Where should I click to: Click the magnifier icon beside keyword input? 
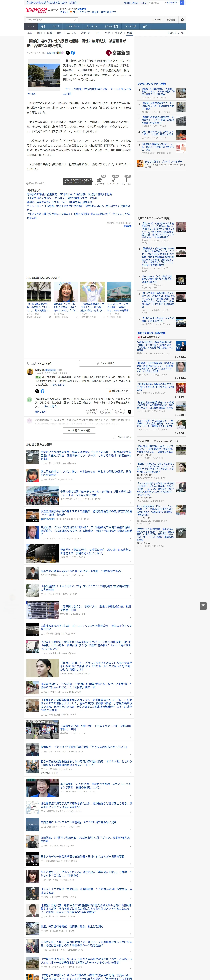coord(75,20)
